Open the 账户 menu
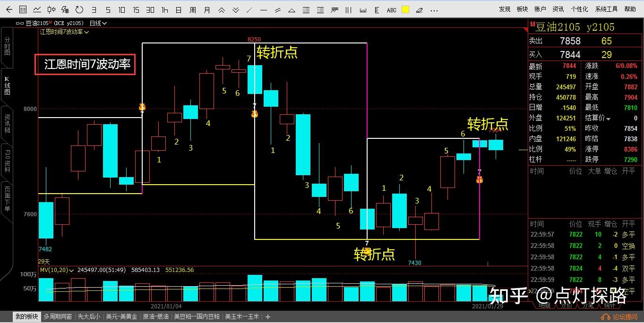The image size is (644, 323). [x=540, y=9]
